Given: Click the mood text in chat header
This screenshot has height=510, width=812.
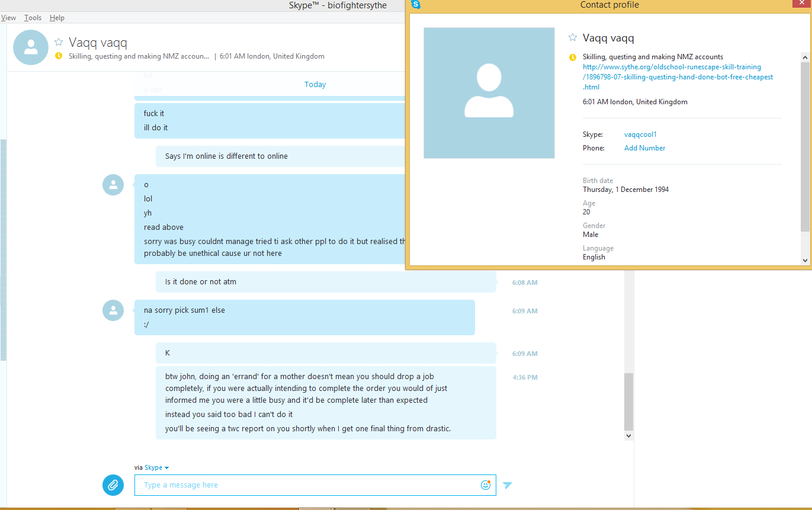Looking at the screenshot, I should [139, 56].
